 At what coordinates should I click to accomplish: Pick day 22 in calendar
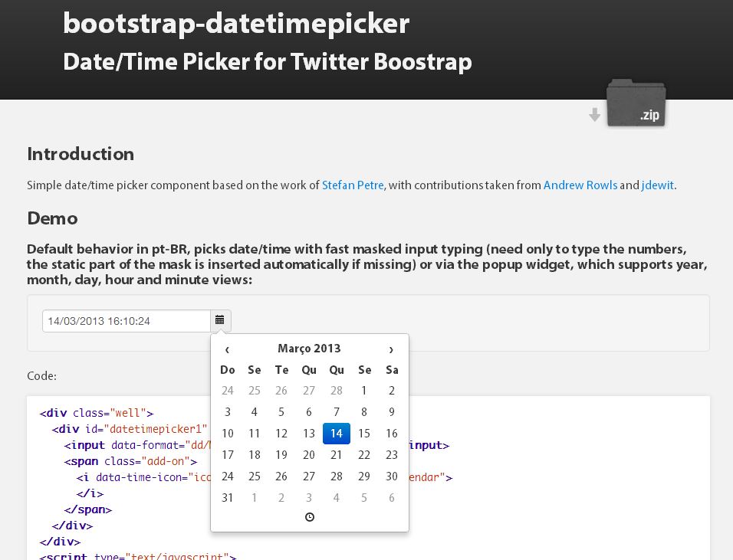point(364,455)
